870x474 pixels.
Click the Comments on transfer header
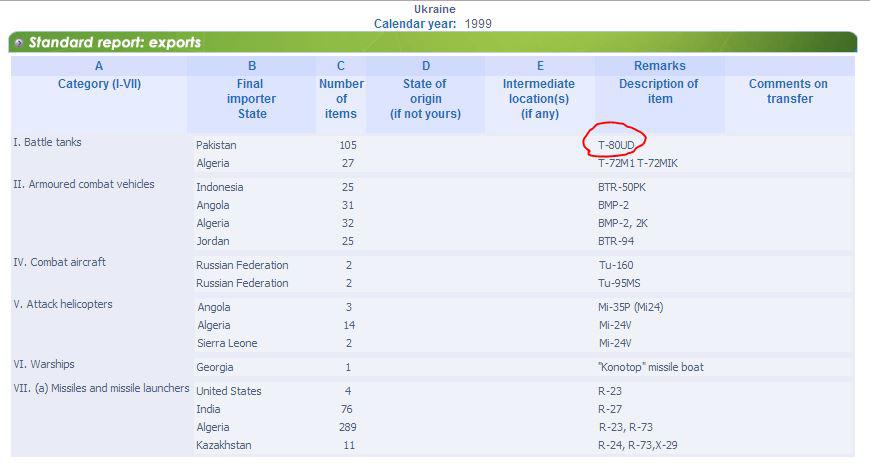pos(788,91)
